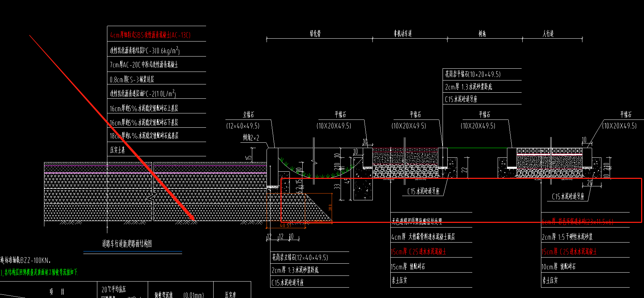Click 2cm厚 1:3水泥砂浆卧底 under 花岗岩立缘石

pos(295,270)
